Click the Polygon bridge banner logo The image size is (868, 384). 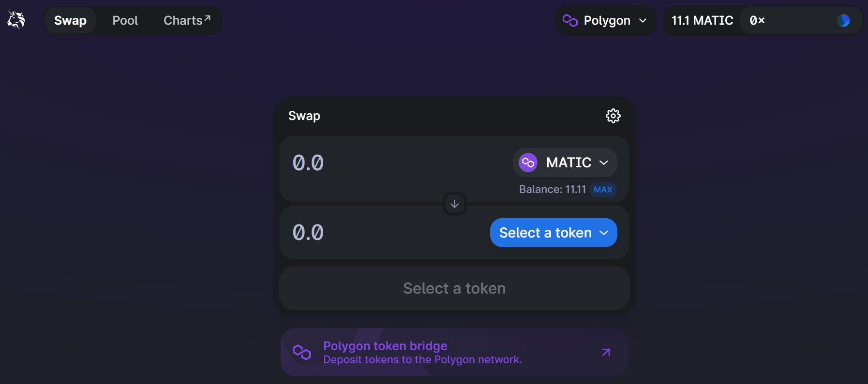[302, 352]
